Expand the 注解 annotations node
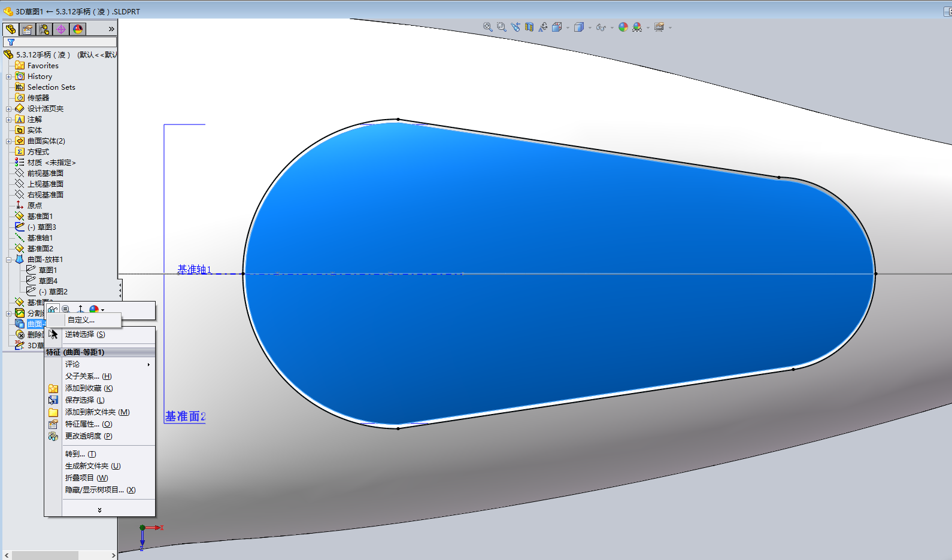Screen dimensions: 952x560 (x=8, y=120)
